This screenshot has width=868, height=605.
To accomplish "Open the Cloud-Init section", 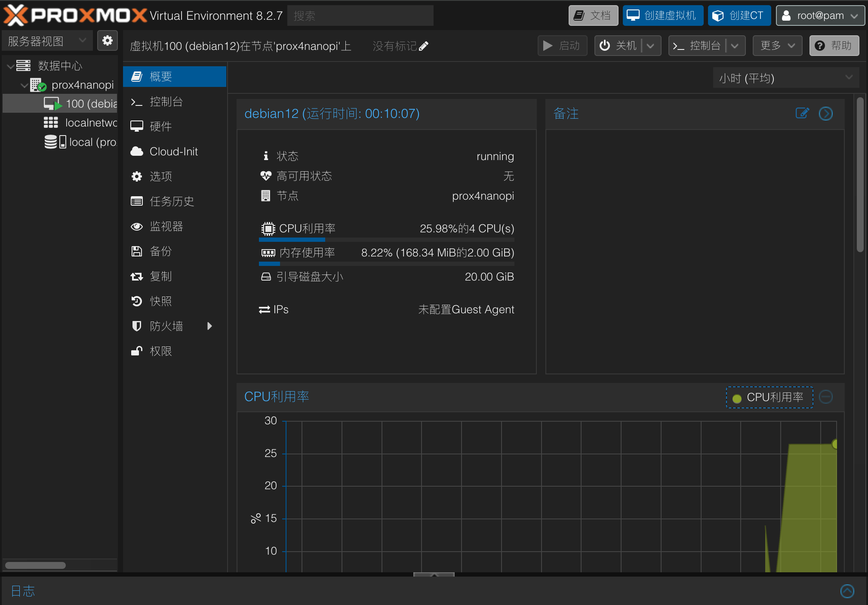I will (x=175, y=151).
